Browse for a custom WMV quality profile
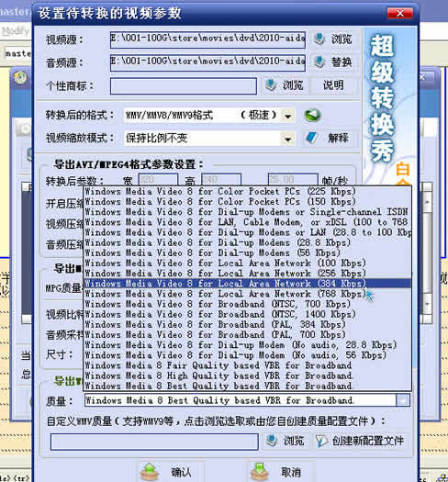This screenshot has width=448, height=482. (285, 441)
